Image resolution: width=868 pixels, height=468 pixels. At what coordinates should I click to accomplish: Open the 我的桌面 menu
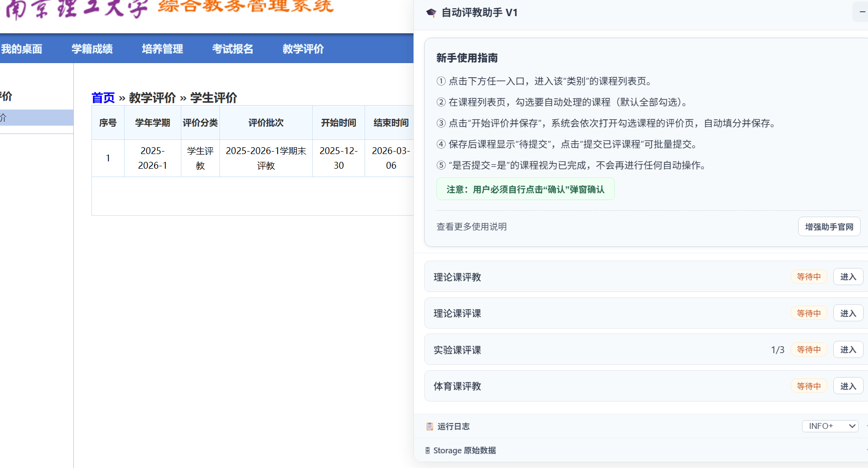[x=22, y=49]
